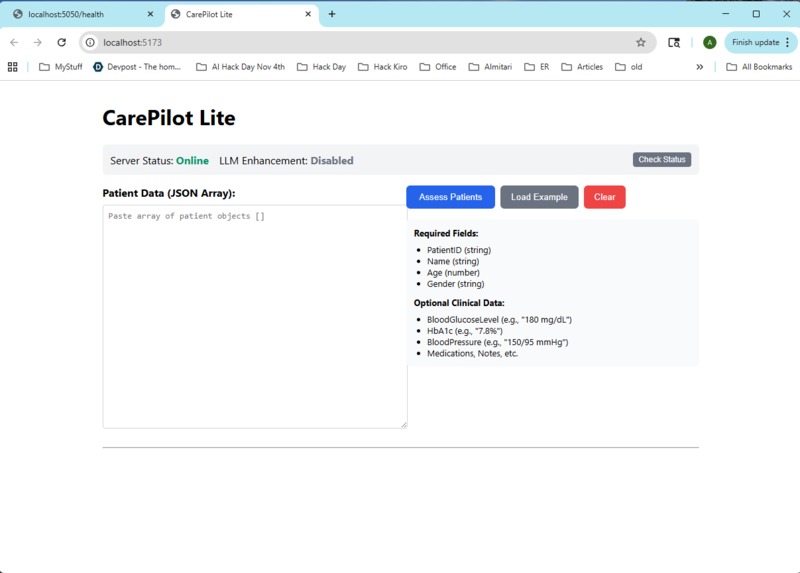Click the Name (string) list item

tap(453, 261)
